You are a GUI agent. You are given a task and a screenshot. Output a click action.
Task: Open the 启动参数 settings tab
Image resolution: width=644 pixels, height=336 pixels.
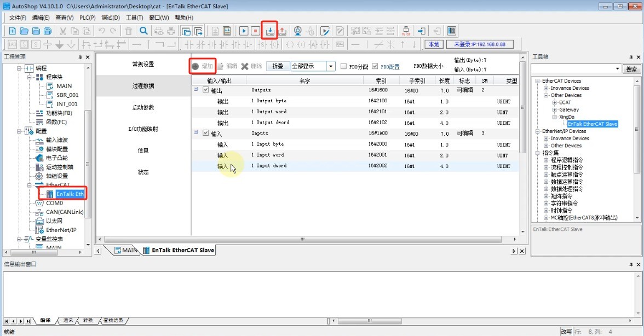pyautogui.click(x=143, y=107)
